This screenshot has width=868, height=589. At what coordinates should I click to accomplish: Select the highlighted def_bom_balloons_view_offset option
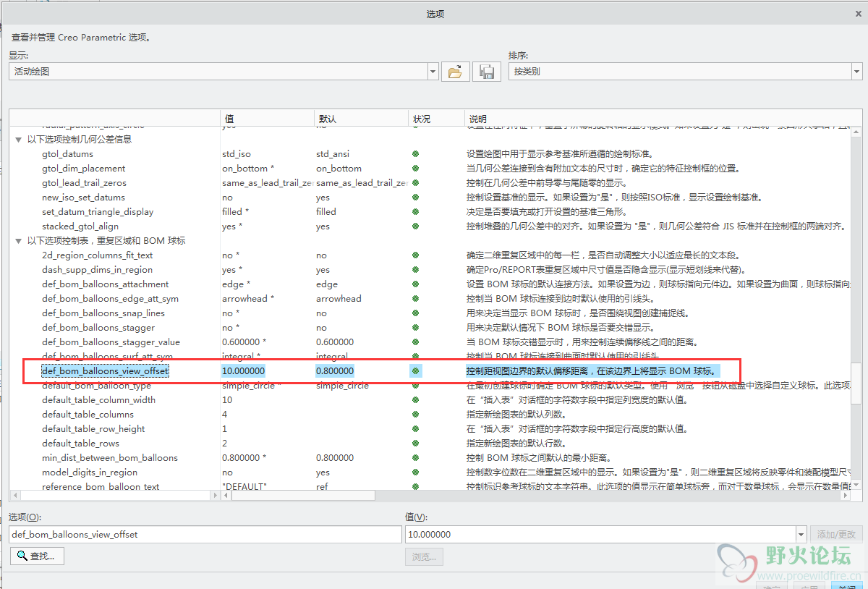(x=105, y=371)
